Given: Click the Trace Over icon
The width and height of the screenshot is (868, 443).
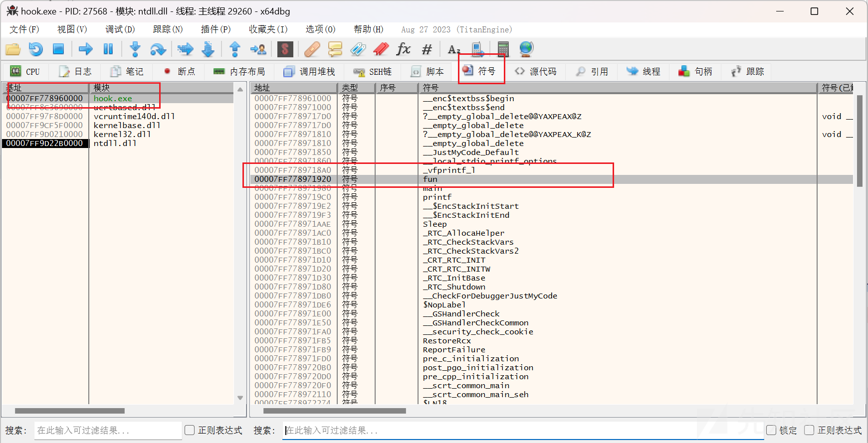Looking at the screenshot, I should (208, 49).
